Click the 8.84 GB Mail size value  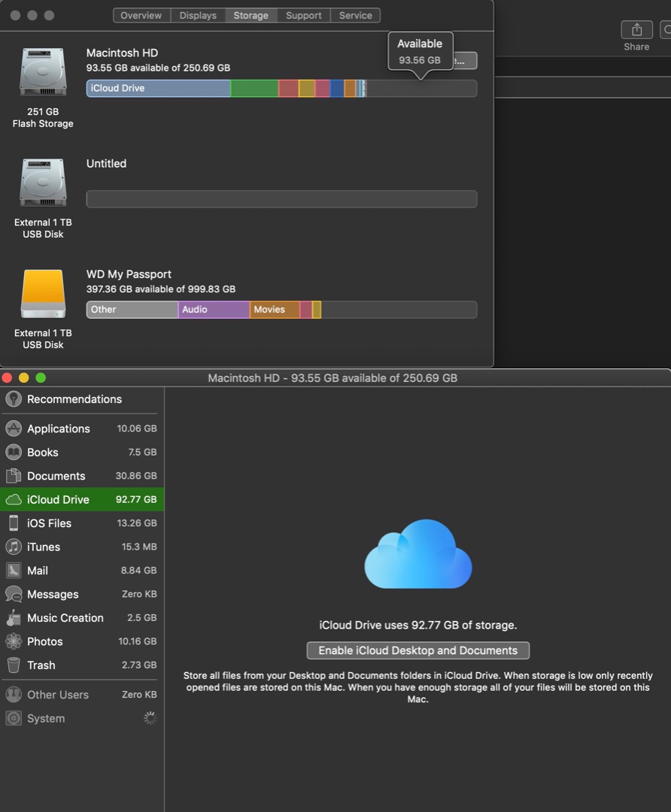pyautogui.click(x=139, y=571)
